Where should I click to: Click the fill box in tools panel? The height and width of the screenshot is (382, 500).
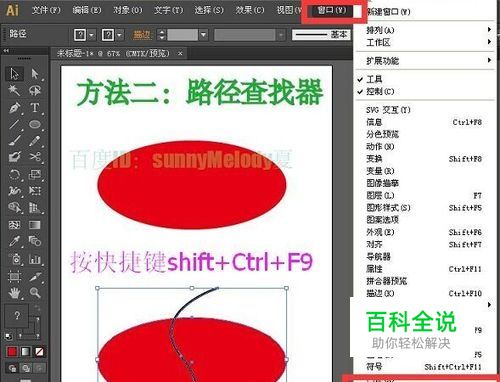click(17, 316)
